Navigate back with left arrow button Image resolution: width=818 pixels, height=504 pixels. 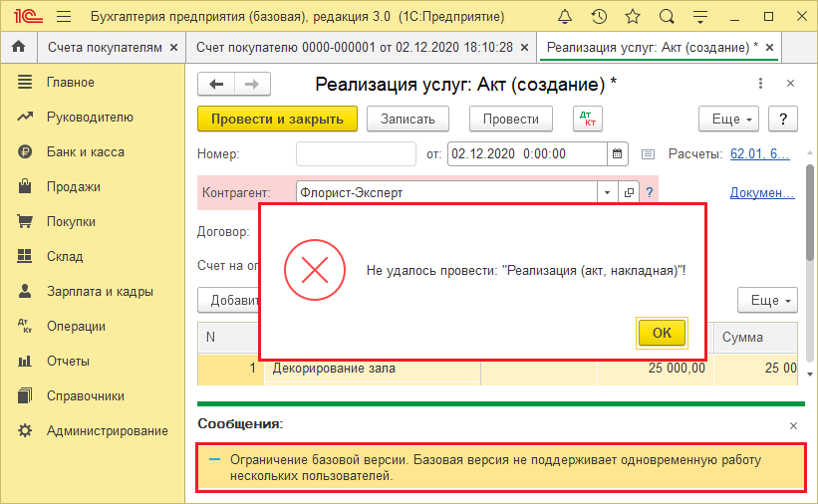(x=216, y=84)
